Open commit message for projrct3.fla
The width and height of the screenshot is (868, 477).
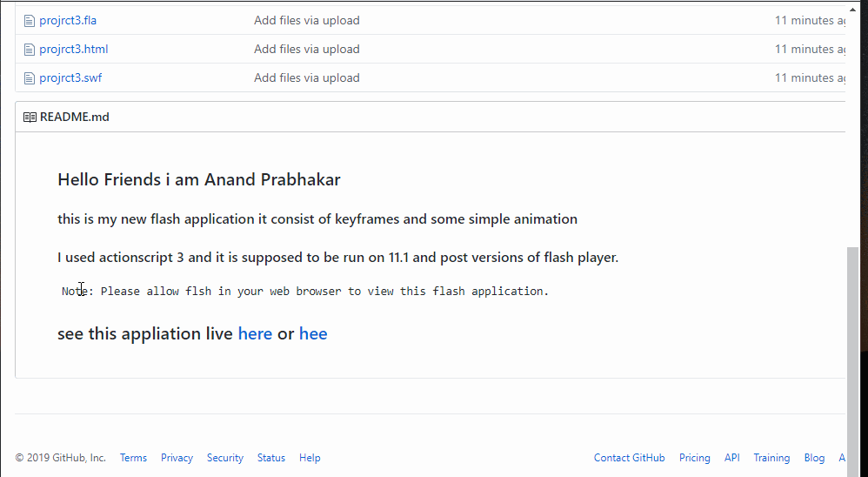[306, 20]
